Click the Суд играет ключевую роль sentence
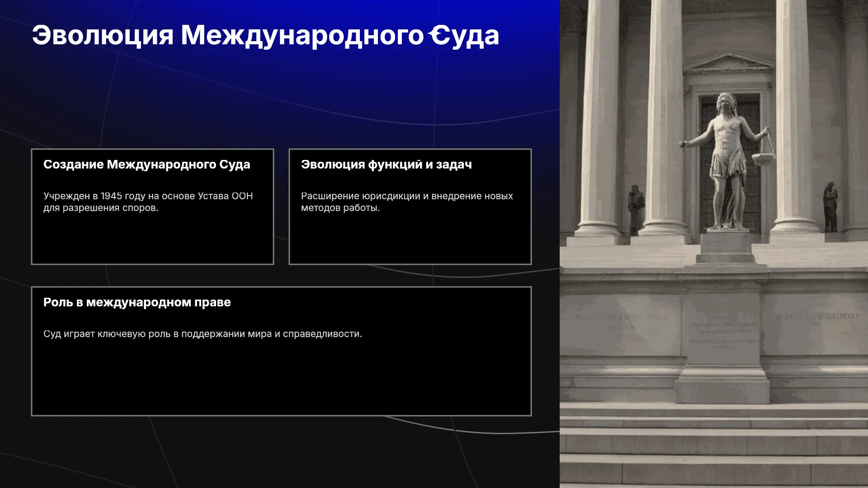This screenshot has width=868, height=488. pos(203,334)
